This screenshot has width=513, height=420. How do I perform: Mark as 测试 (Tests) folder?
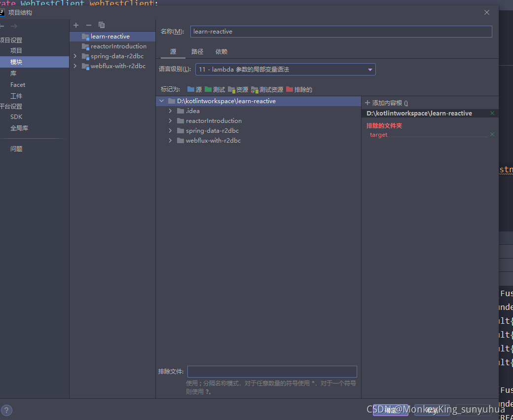click(215, 89)
